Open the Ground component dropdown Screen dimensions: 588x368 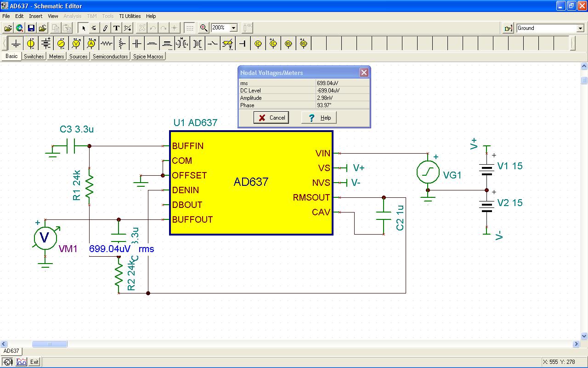pos(580,28)
